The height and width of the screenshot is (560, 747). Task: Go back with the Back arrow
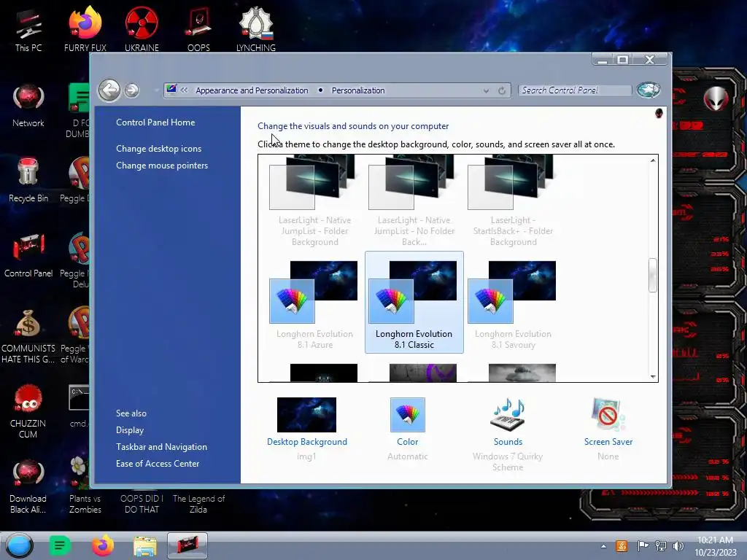pos(109,90)
